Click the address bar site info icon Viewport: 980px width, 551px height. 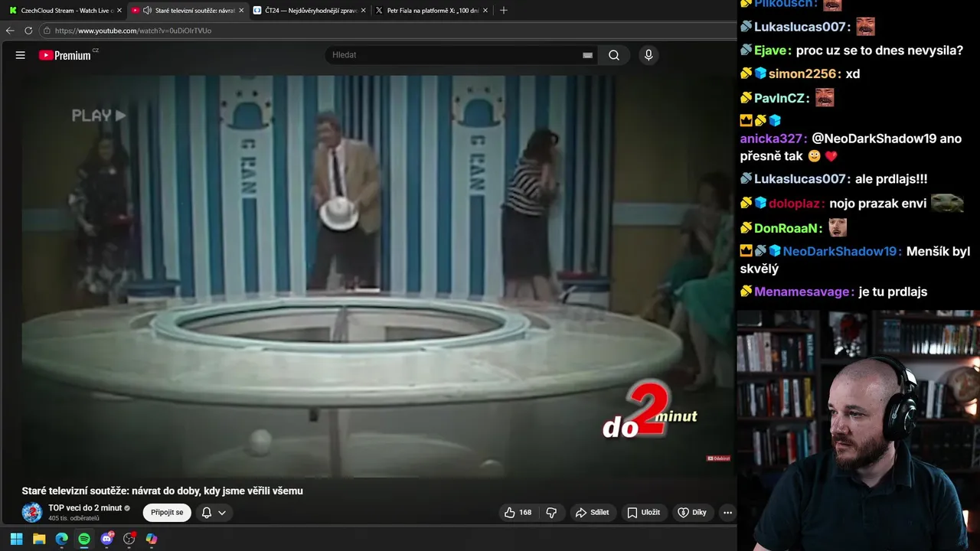coord(47,31)
